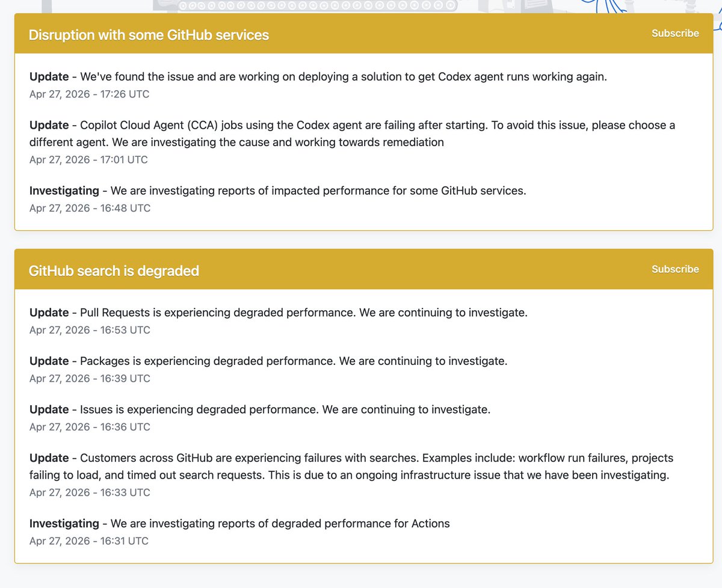Select the Packages degraded performance update
Image resolution: width=722 pixels, height=588 pixels.
point(268,361)
